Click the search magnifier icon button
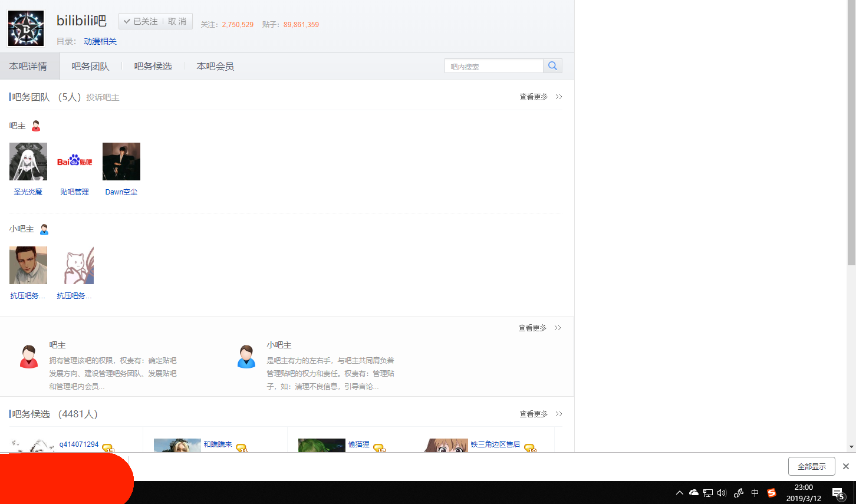This screenshot has height=504, width=856. [552, 66]
